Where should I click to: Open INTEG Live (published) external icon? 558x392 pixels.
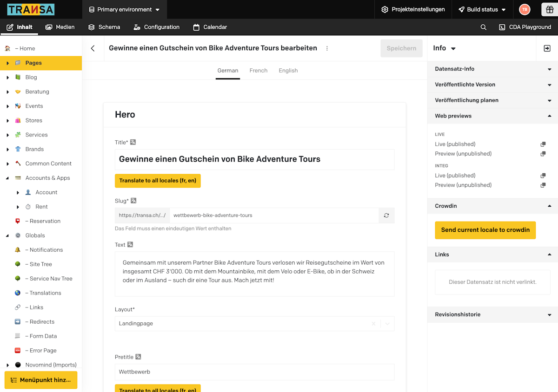543,176
